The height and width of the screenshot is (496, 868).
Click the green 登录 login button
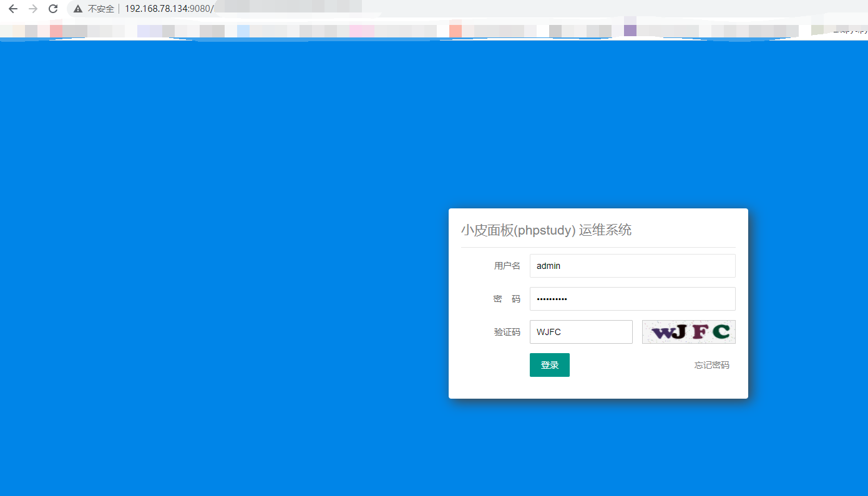click(x=549, y=365)
